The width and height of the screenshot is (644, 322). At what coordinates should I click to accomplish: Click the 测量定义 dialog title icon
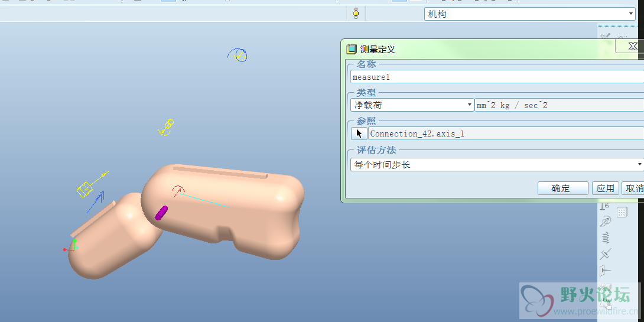click(351, 49)
